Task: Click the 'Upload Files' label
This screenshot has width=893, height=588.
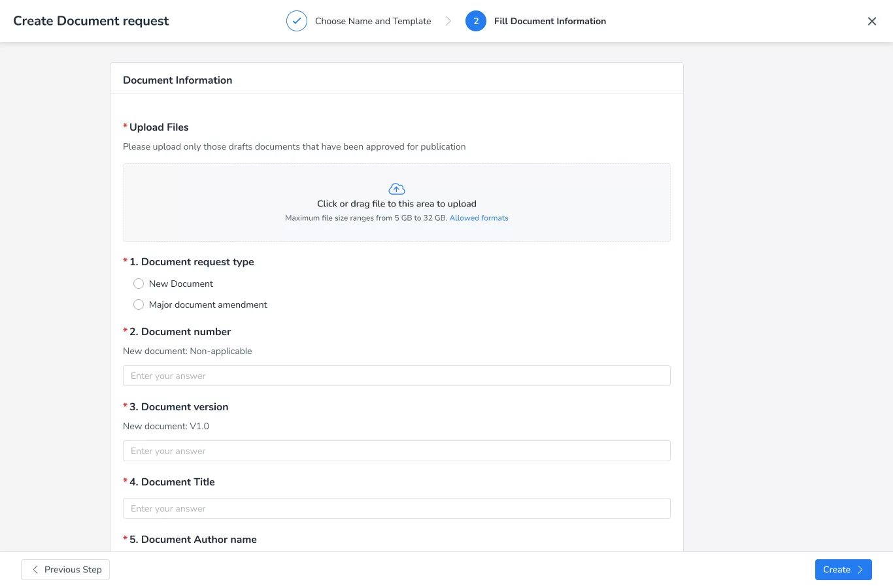Action: point(159,127)
